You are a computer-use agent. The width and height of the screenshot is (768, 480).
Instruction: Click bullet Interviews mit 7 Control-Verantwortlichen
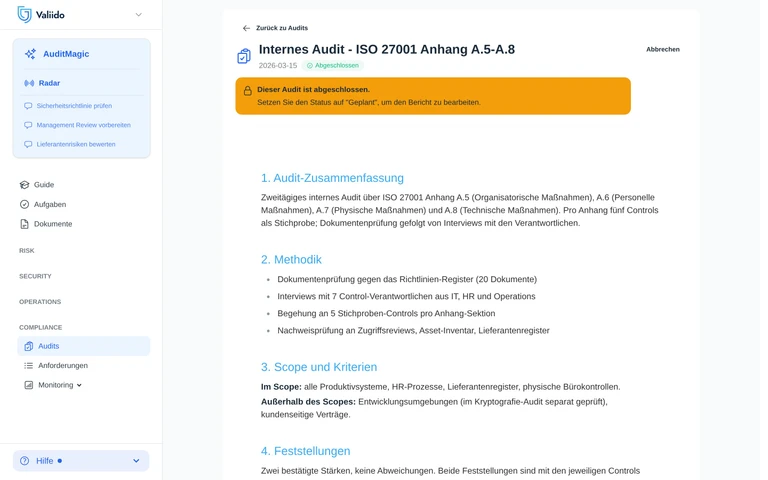pos(406,296)
